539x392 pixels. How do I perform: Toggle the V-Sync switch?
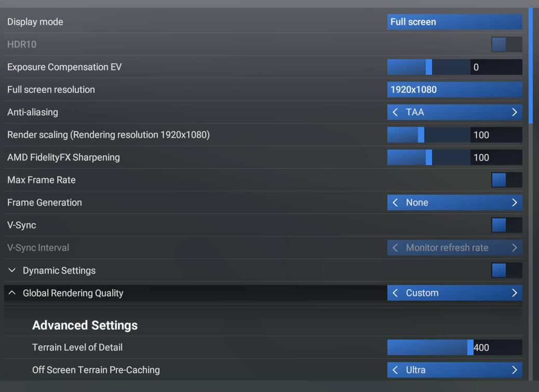point(506,225)
